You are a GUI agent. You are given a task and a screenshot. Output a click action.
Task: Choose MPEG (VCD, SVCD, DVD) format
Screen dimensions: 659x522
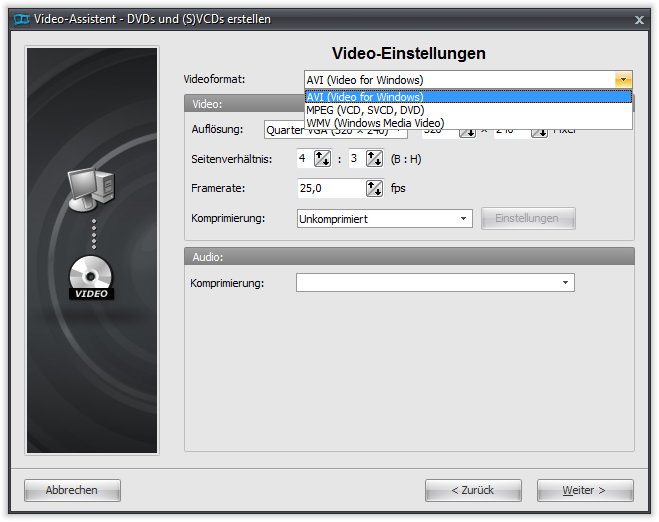[468, 110]
